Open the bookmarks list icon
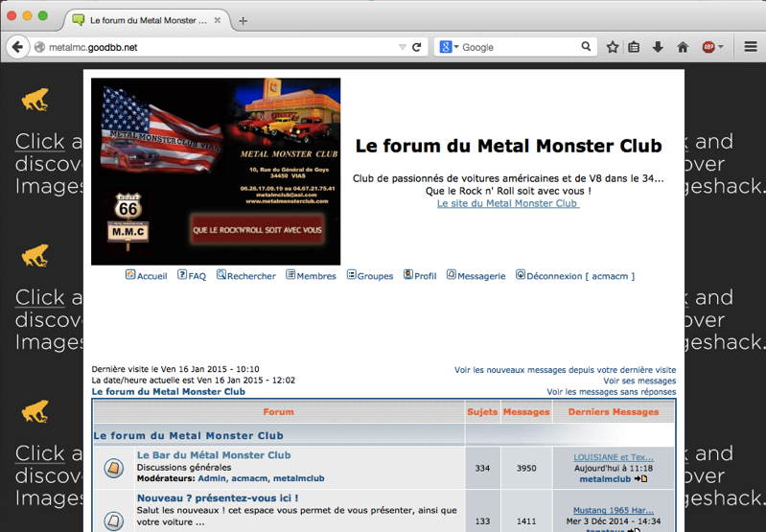The width and height of the screenshot is (766, 532). coord(634,47)
